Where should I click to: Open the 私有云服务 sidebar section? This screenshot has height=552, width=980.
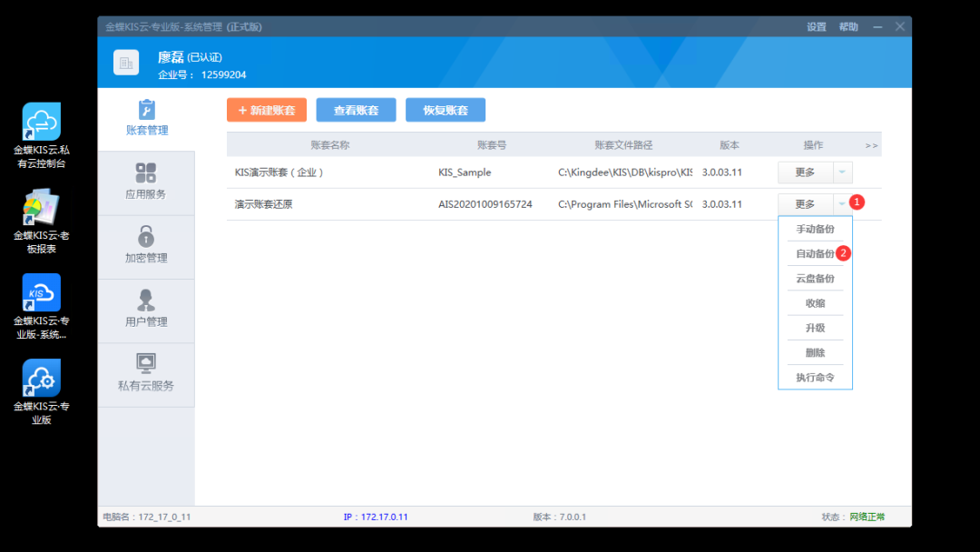click(x=146, y=374)
